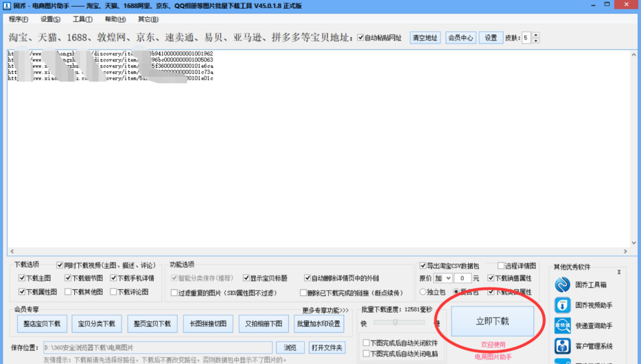Toggle 自动删除详情页中的外链 checkbox
This screenshot has width=641, height=364.
[307, 278]
